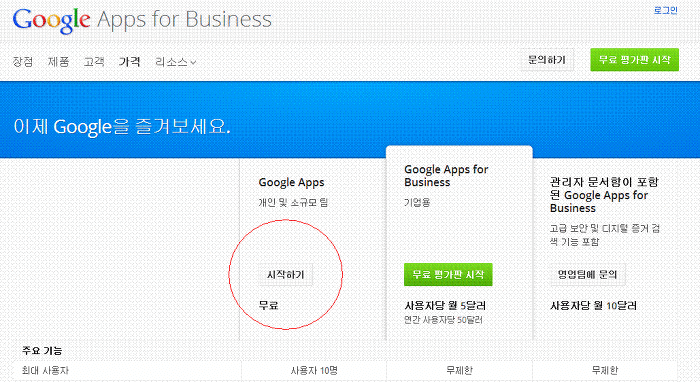This screenshot has width=700, height=382.
Task: Click the 문의하기 button
Action: pyautogui.click(x=547, y=60)
